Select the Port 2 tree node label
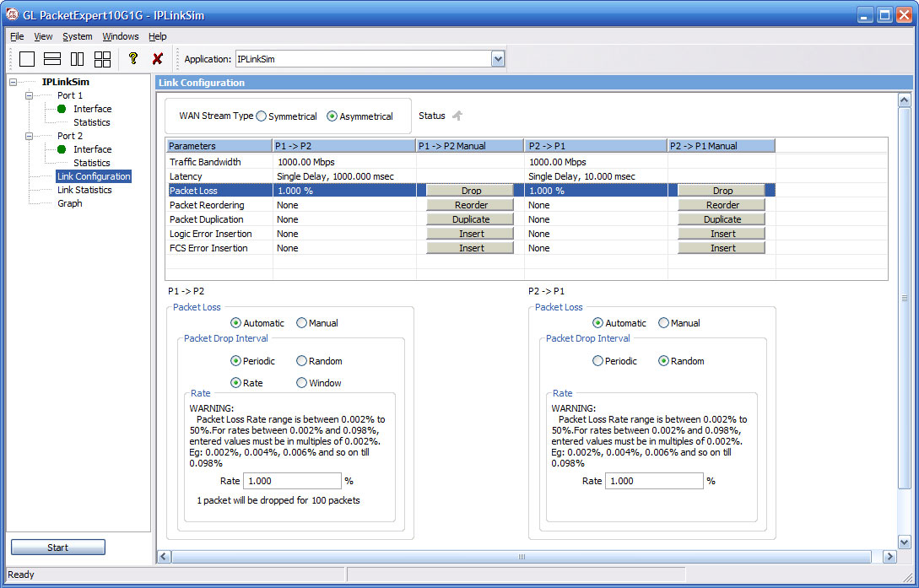This screenshot has width=919, height=588. click(x=70, y=136)
